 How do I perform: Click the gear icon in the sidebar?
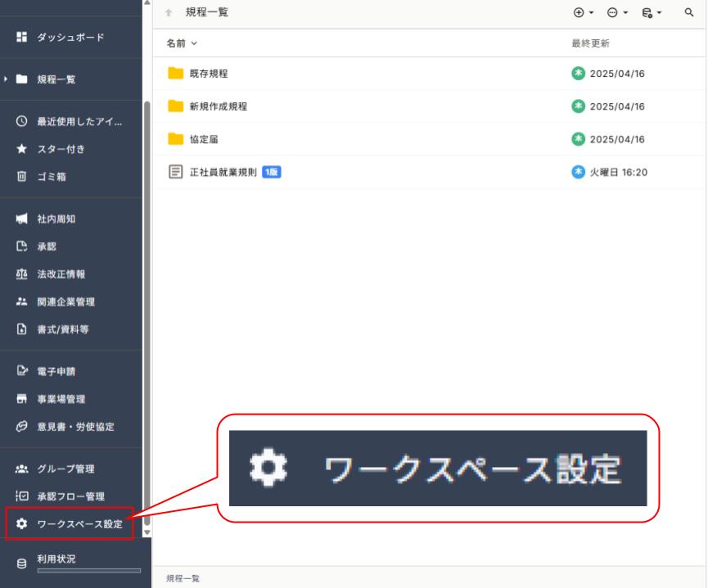21,523
